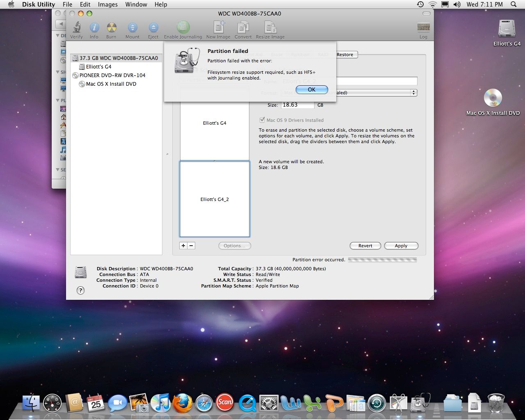Collapse the PL section in Finder sidebar
Viewport: 525px width, 420px height.
tap(58, 100)
